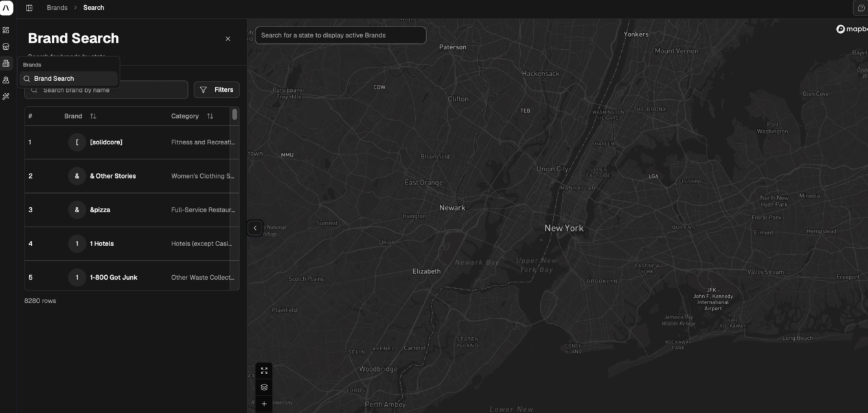The height and width of the screenshot is (413, 868).
Task: Close the Brand Search panel
Action: point(228,39)
